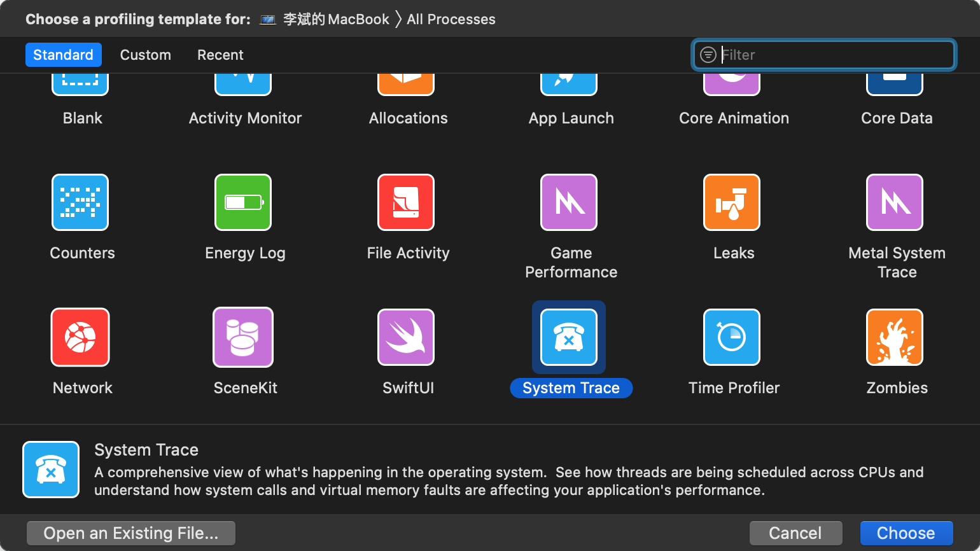Image resolution: width=980 pixels, height=551 pixels.
Task: Click the highlighted System Trace label
Action: [571, 388]
